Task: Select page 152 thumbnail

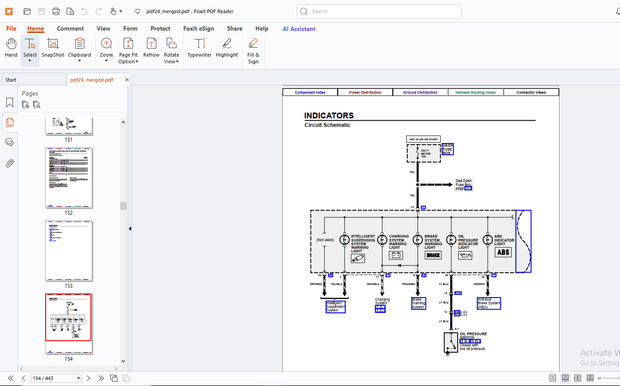Action: (x=69, y=178)
